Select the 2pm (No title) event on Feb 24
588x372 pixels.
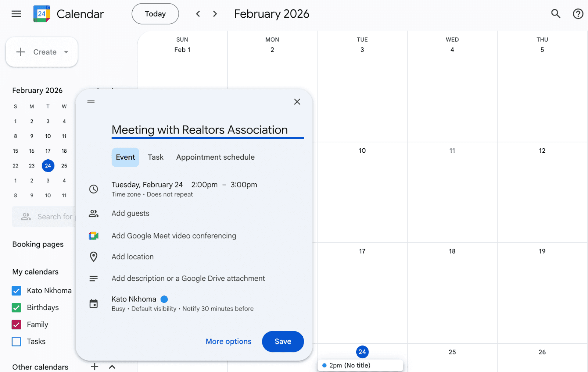tap(360, 365)
